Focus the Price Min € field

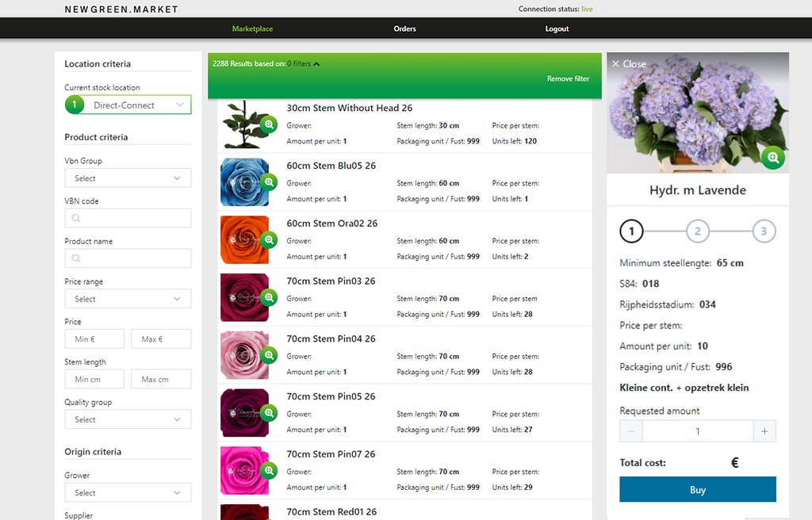tap(94, 338)
